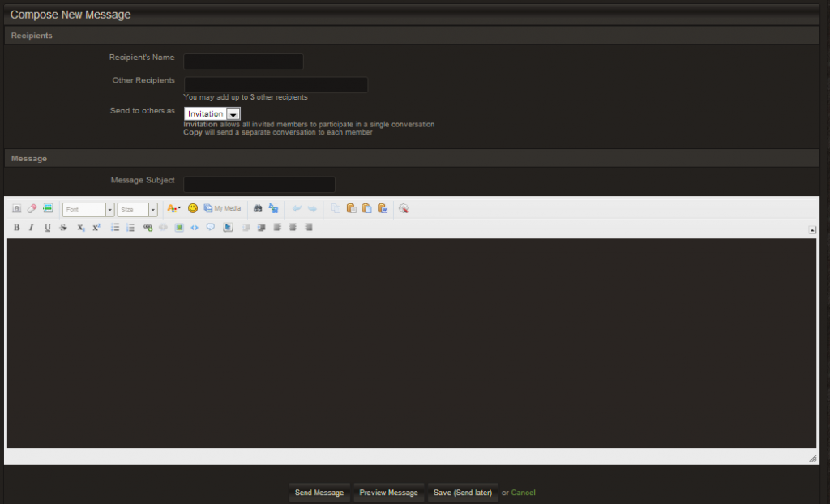Insert a quote with the speech bubble icon
The height and width of the screenshot is (504, 830).
pyautogui.click(x=211, y=228)
